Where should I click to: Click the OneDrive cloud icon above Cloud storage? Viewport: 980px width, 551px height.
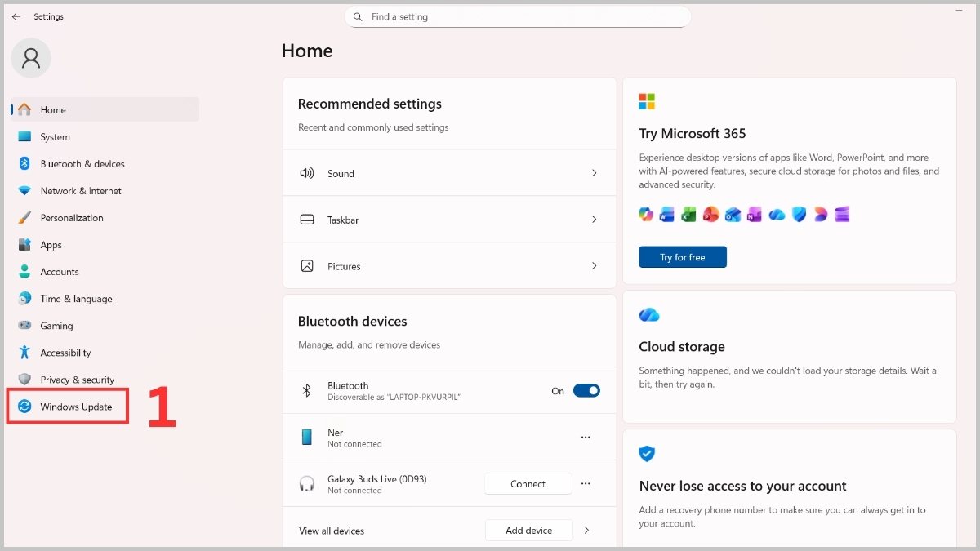(648, 314)
